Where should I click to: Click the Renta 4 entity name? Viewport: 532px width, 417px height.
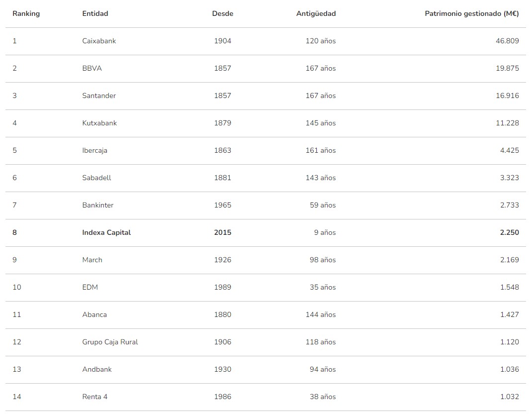tap(94, 397)
